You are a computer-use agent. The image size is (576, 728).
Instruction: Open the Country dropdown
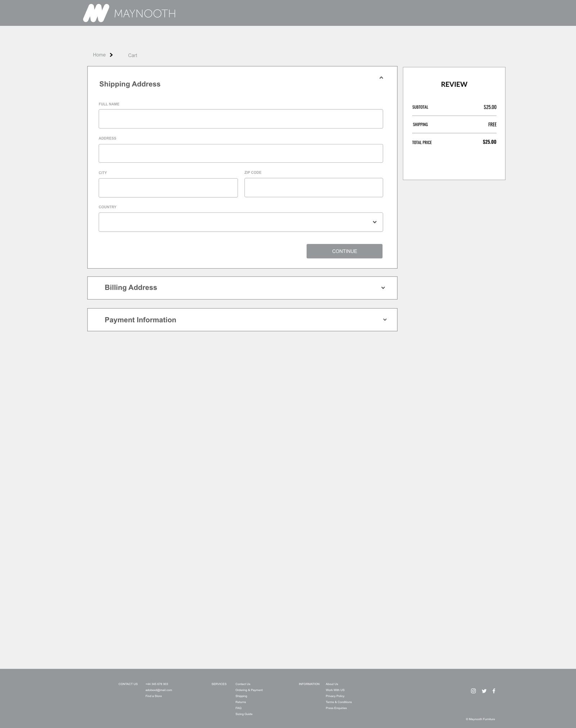[240, 222]
